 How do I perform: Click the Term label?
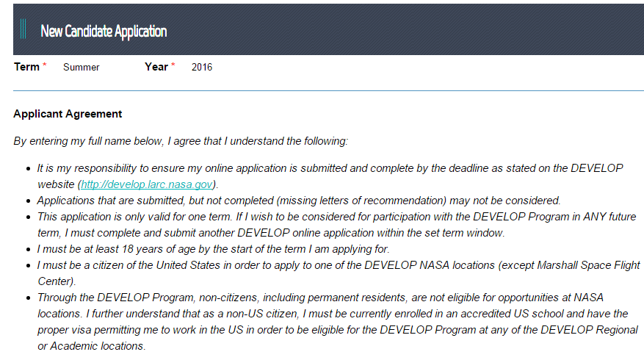pyautogui.click(x=26, y=67)
